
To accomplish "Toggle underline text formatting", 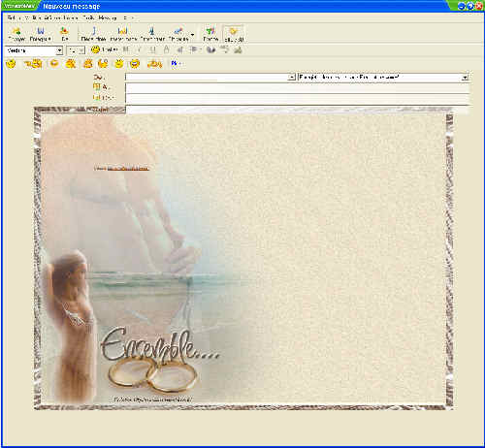I will (153, 49).
